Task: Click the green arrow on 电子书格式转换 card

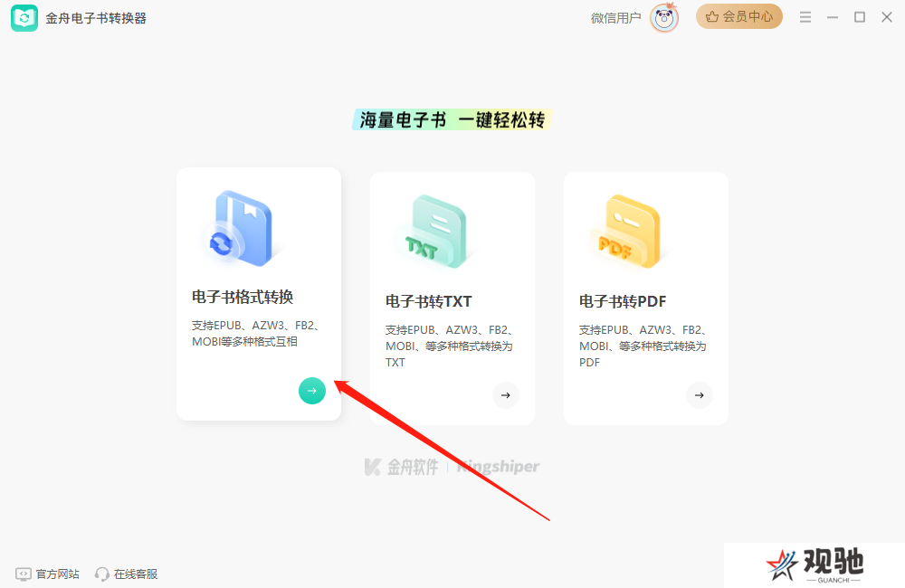Action: (x=311, y=391)
